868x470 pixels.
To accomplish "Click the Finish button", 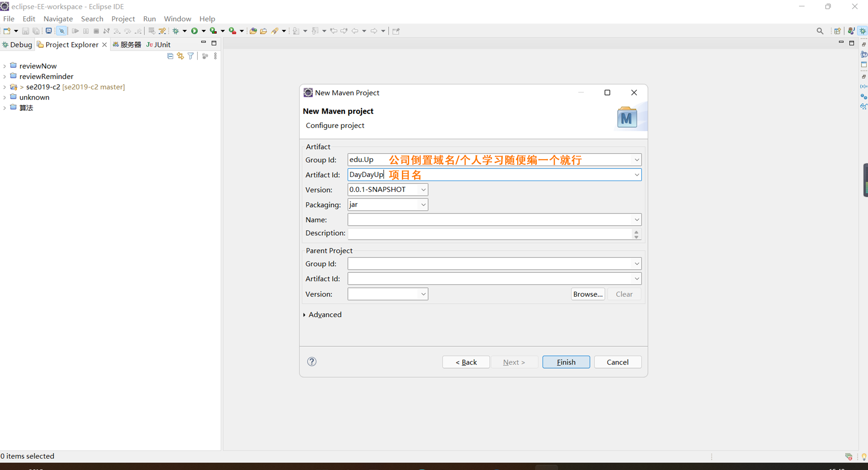I will [x=566, y=362].
